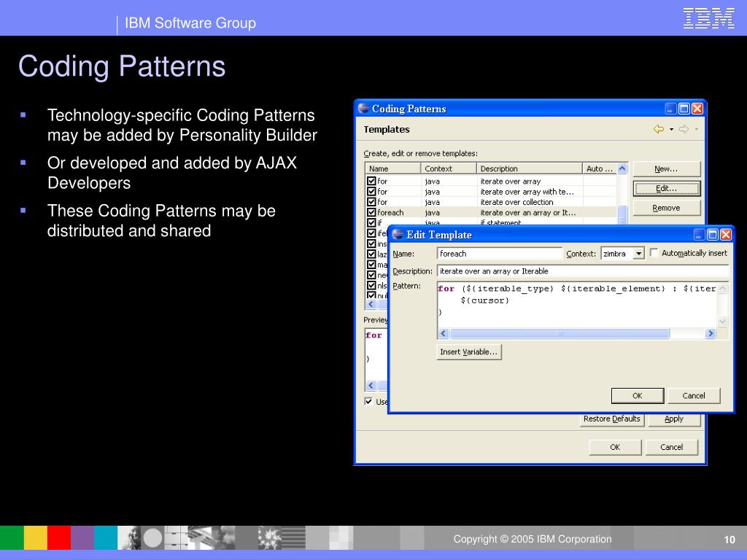Click the Description field in Edit Template
747x560 pixels.
(x=583, y=271)
